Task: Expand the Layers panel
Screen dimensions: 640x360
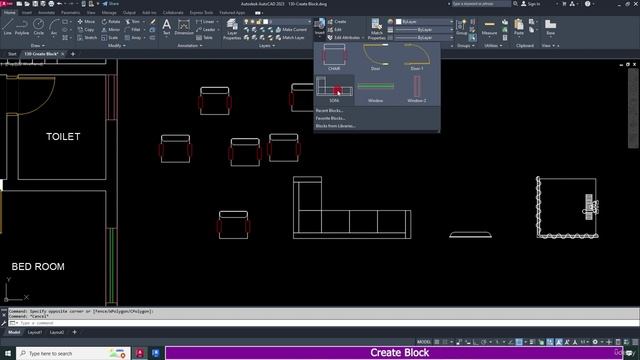Action: (267, 46)
